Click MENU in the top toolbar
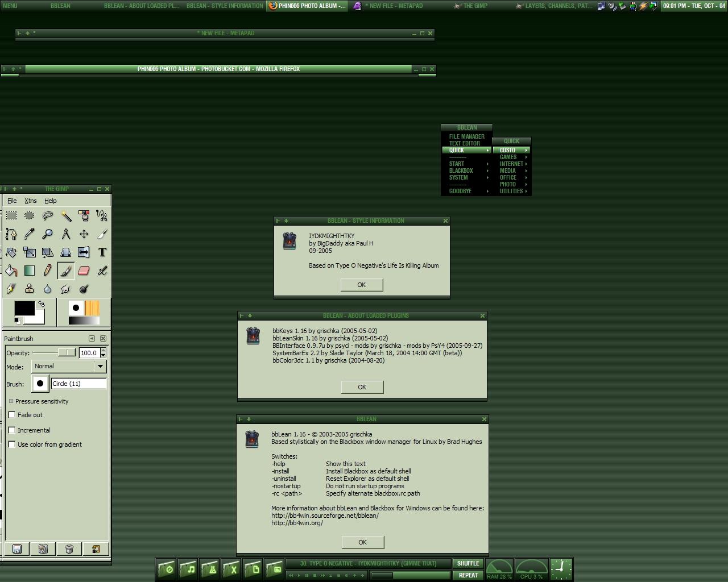 click(x=10, y=6)
